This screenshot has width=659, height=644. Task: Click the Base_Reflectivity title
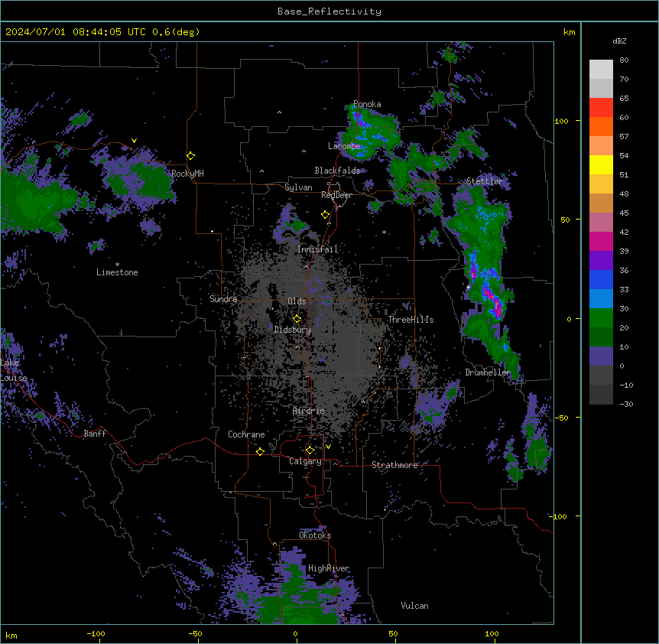329,11
